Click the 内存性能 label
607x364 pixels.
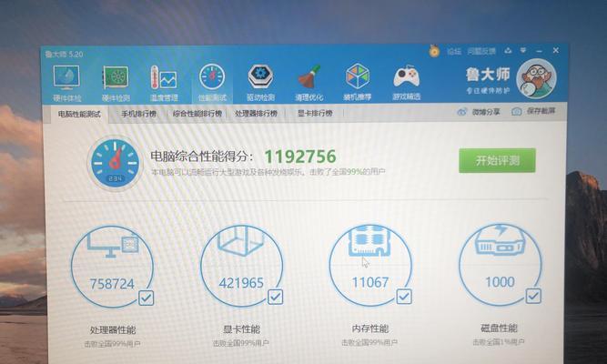click(x=370, y=329)
